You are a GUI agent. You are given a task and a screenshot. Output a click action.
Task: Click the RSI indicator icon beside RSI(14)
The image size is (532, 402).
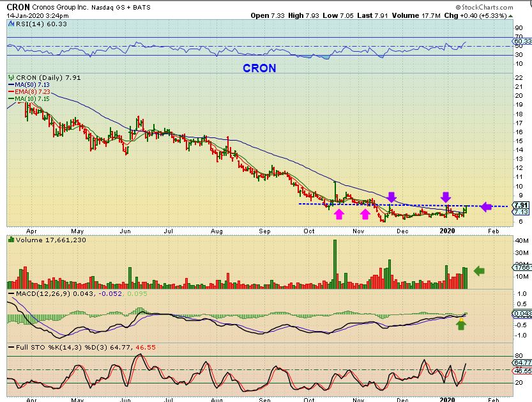11,24
